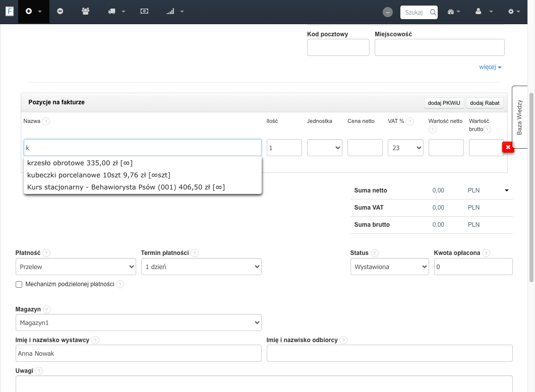Viewport: 535px width, 392px height.
Task: Open the bar chart reports menu
Action: point(174,11)
